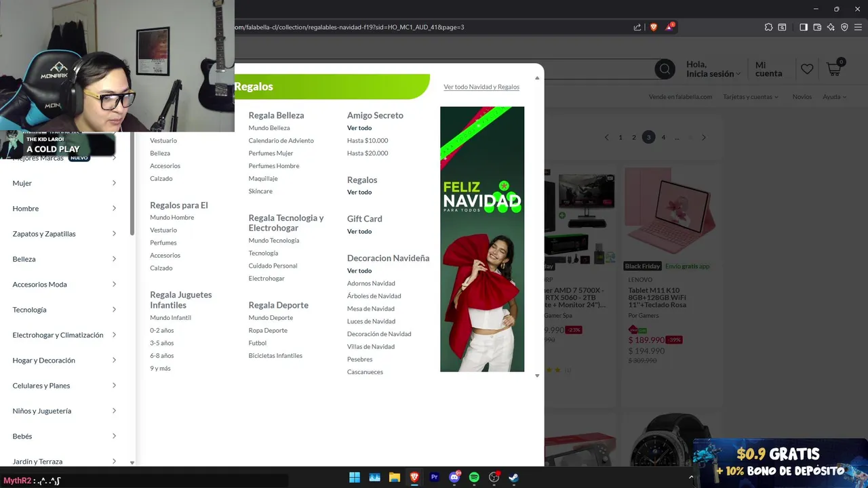Click Ver todo Navidad y Regalos link

[481, 87]
